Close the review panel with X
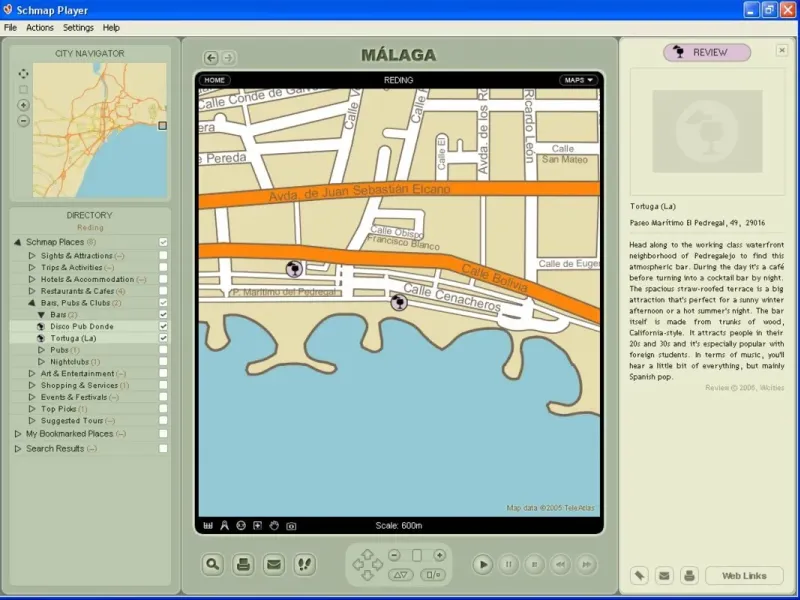 click(x=782, y=50)
